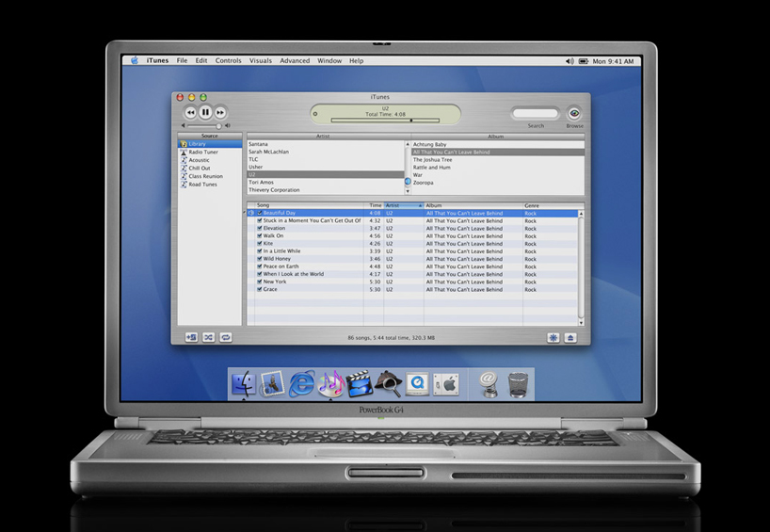The height and width of the screenshot is (532, 770).
Task: Click the volume icon in menu bar
Action: pyautogui.click(x=569, y=61)
